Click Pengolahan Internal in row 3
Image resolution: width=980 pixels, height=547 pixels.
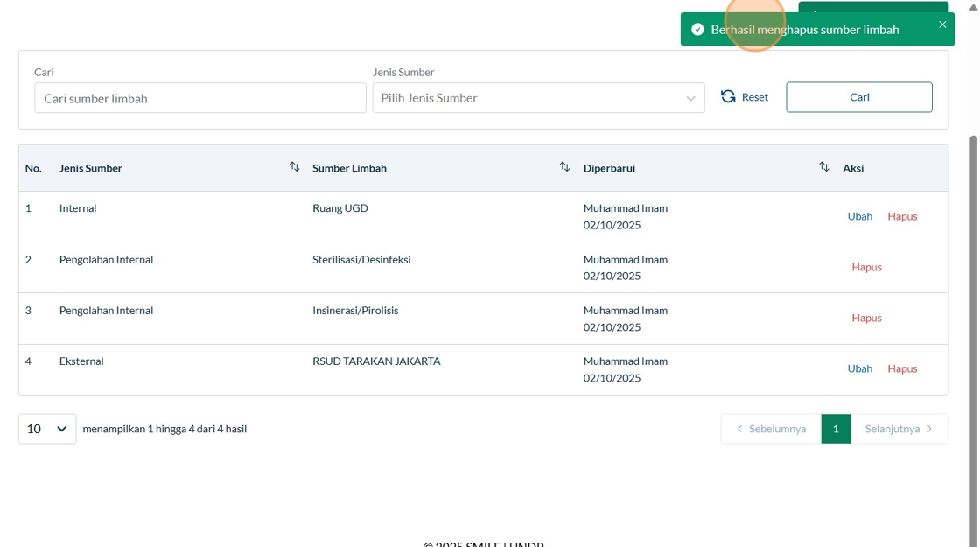106,311
